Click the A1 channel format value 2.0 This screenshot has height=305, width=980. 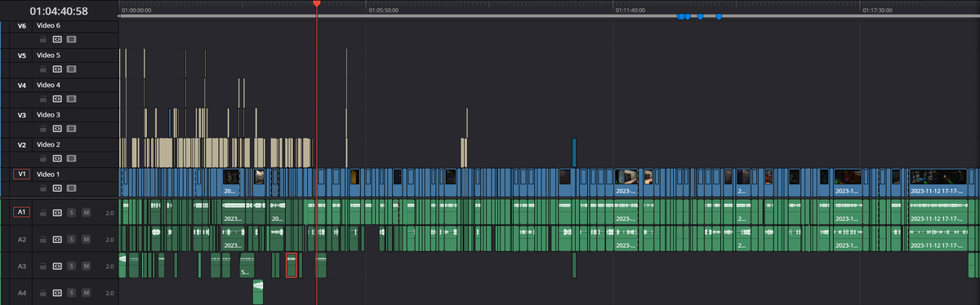110,213
